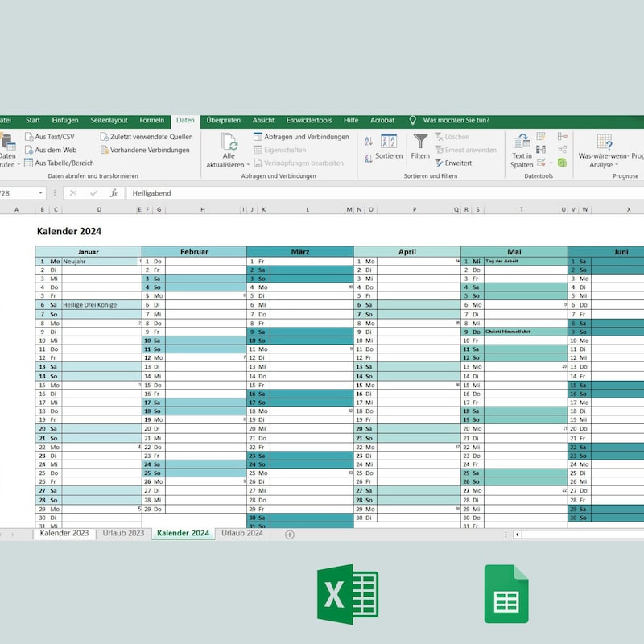This screenshot has height=644, width=644.
Task: Click the horizontal scrollbar left arrow
Action: (x=518, y=535)
